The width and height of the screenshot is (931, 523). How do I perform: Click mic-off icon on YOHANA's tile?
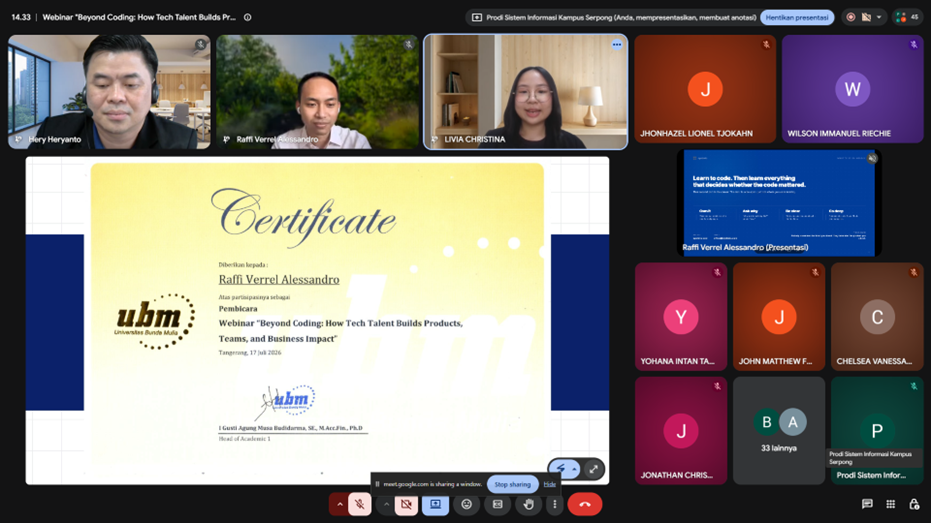point(717,272)
